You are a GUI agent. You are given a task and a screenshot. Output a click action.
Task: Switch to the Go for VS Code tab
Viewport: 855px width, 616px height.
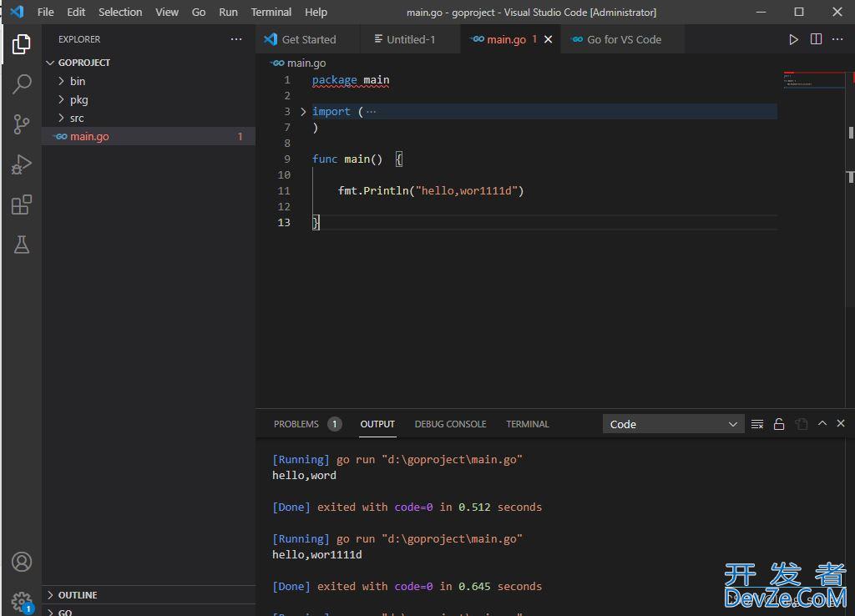[623, 39]
